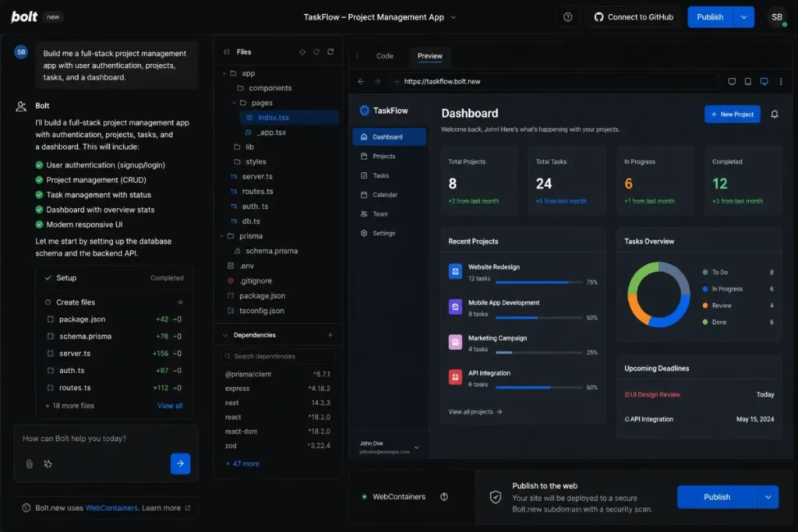This screenshot has width=798, height=532.
Task: Click the Website Redesign project icon
Action: [x=455, y=272]
